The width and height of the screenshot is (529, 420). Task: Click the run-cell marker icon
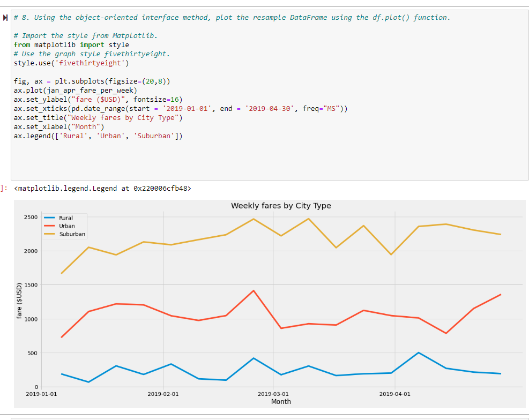pos(5,18)
